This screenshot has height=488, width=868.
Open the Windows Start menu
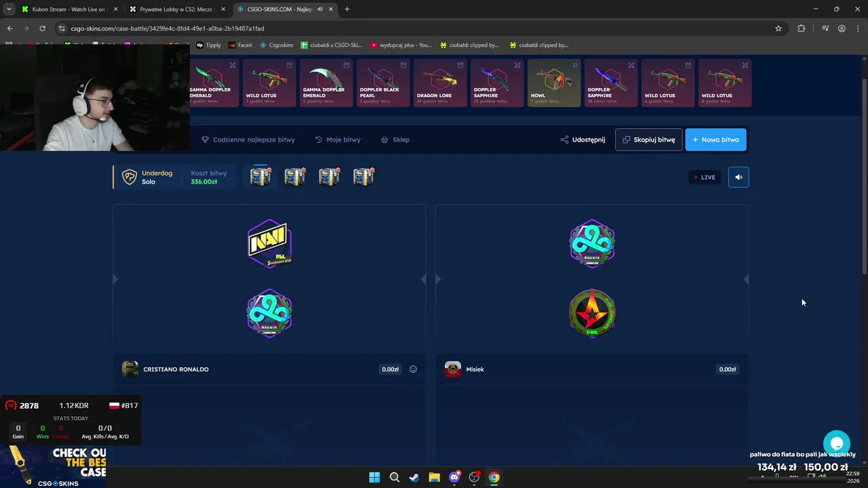(x=374, y=477)
